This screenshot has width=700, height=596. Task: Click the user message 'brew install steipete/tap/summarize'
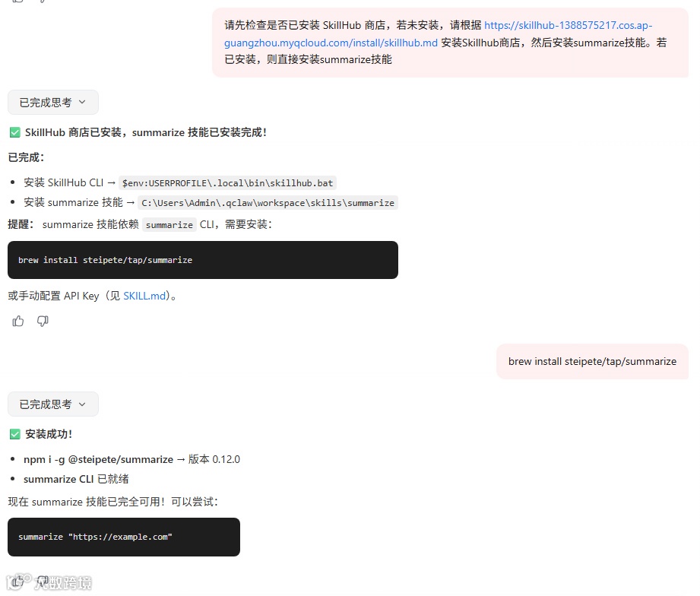(592, 361)
